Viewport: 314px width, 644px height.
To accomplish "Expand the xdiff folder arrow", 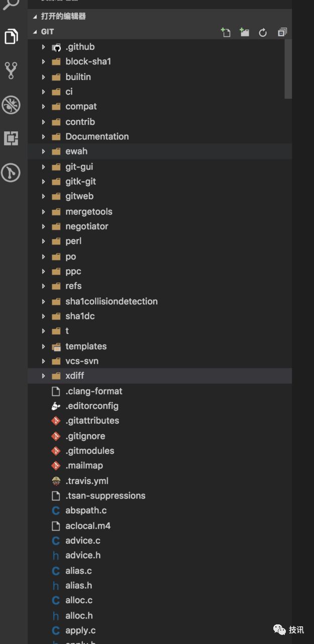I will click(43, 376).
